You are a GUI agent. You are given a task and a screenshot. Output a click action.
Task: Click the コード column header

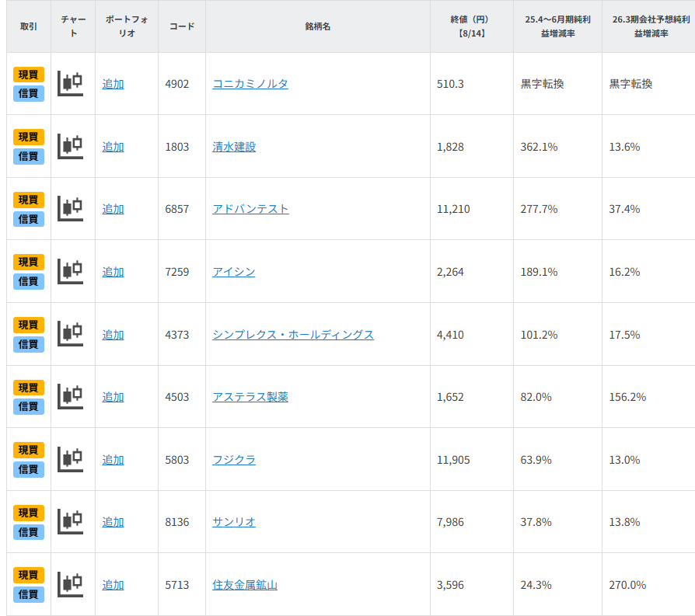coord(182,26)
